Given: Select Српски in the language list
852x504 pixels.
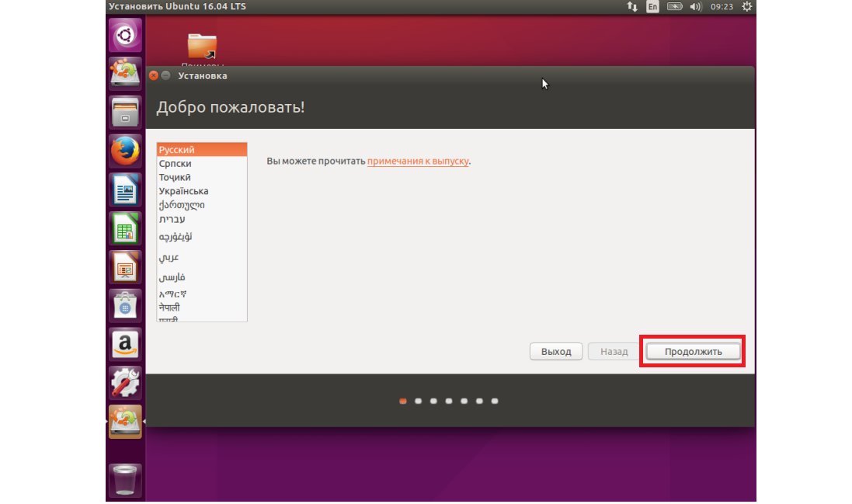Looking at the screenshot, I should [x=202, y=164].
